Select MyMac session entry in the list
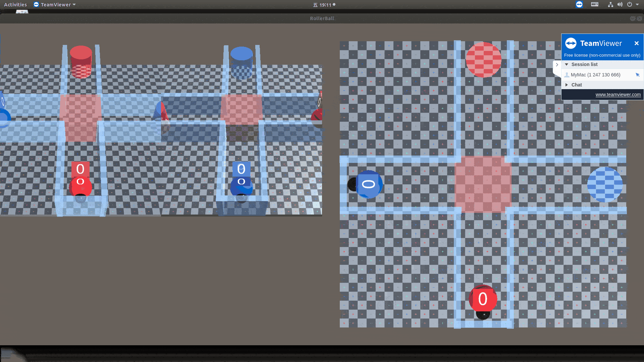 595,75
